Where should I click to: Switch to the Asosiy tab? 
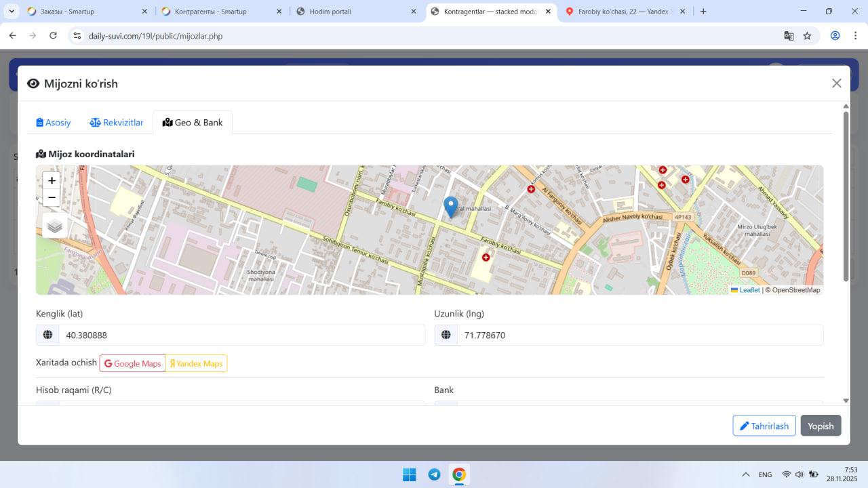point(54,123)
